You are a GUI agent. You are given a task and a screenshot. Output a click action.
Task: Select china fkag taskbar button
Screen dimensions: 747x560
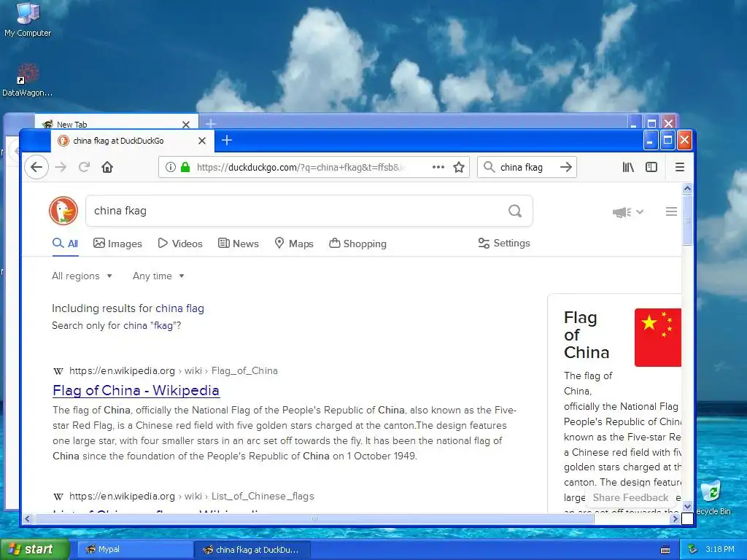point(252,549)
